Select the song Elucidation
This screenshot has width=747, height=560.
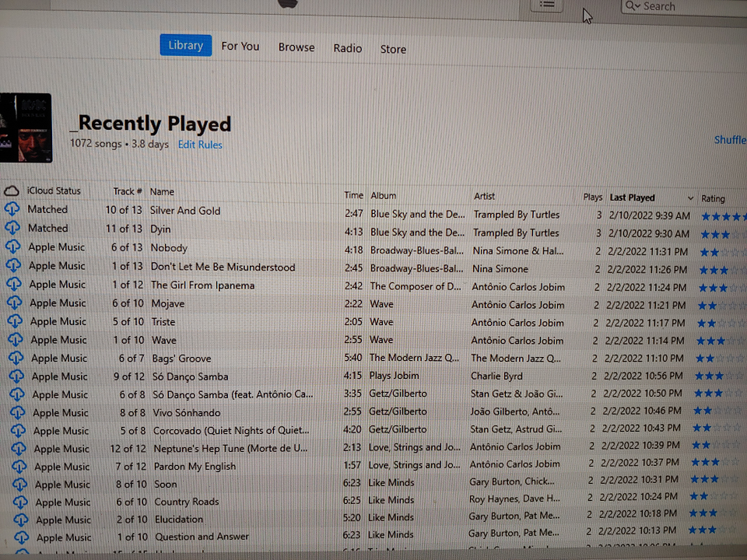tap(179, 519)
